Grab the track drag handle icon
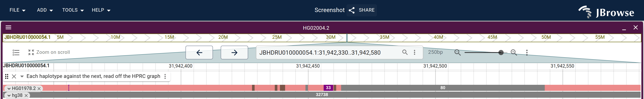This screenshot has height=99, width=644. coord(7,76)
